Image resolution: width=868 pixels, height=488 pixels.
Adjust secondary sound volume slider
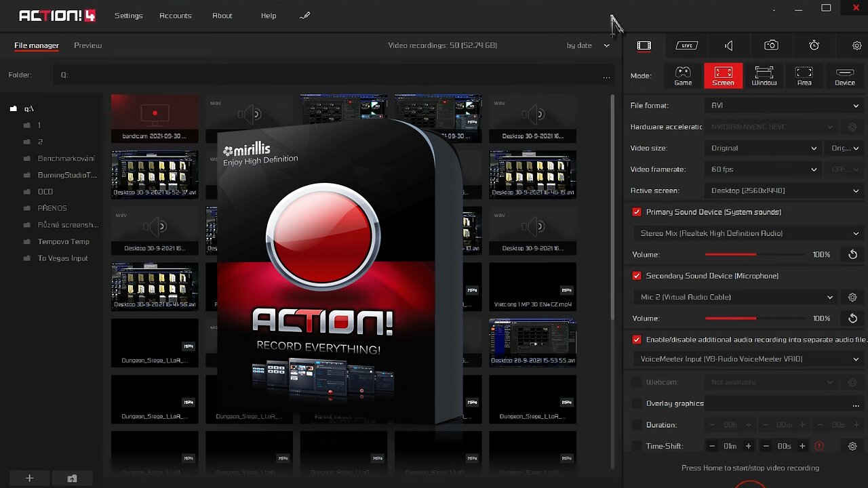coord(754,318)
